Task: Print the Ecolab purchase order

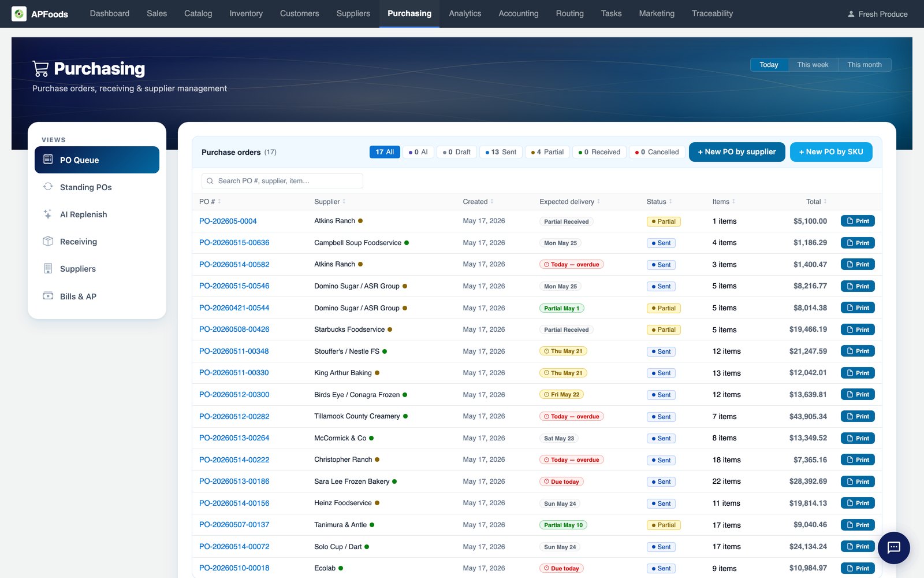Action: pos(858,568)
